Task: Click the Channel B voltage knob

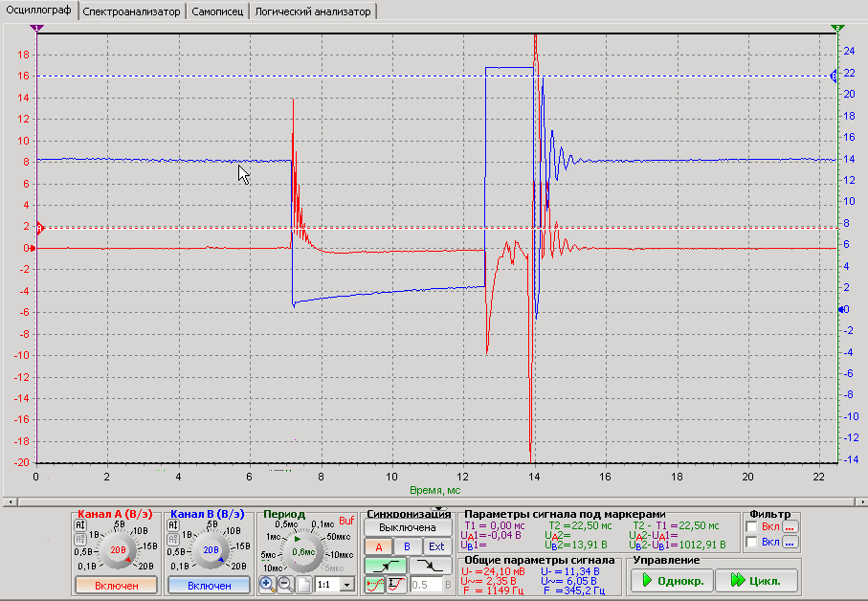Action: click(x=211, y=550)
